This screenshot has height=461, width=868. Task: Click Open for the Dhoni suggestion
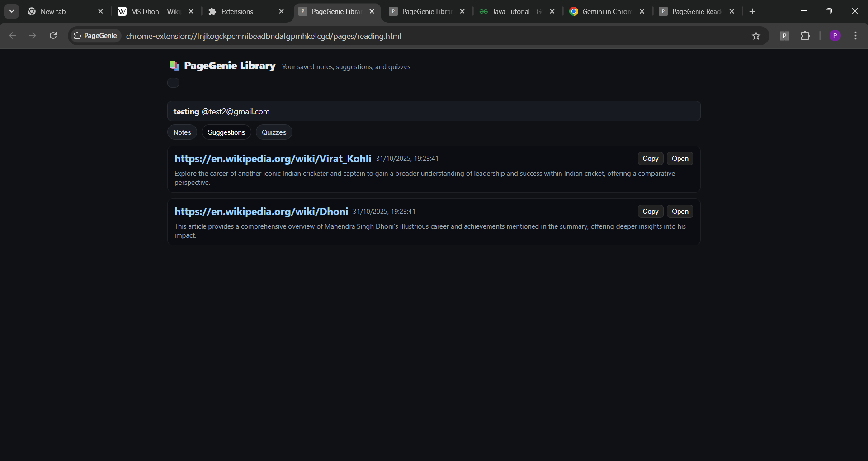680,212
